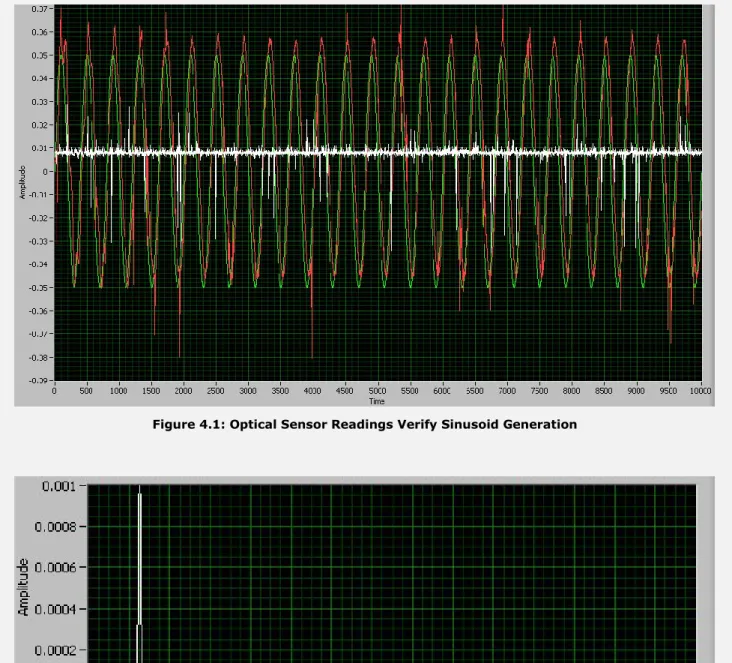732x663 pixels.
Task: Click the Figure 4.1 caption text
Action: pos(365,424)
